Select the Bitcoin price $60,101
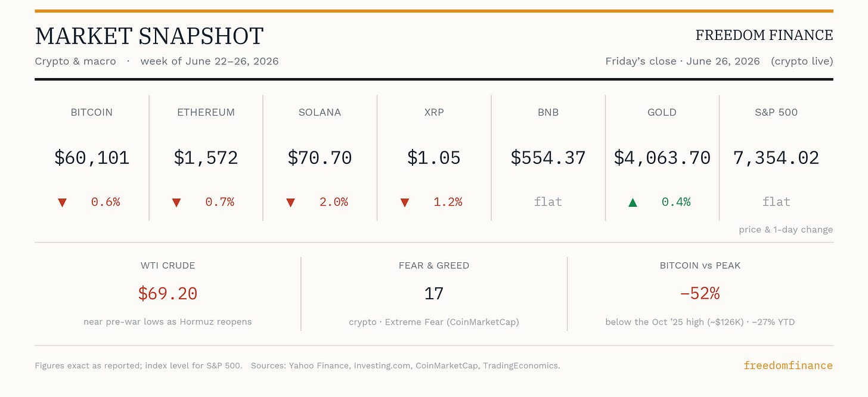The image size is (868, 397). coord(92,158)
